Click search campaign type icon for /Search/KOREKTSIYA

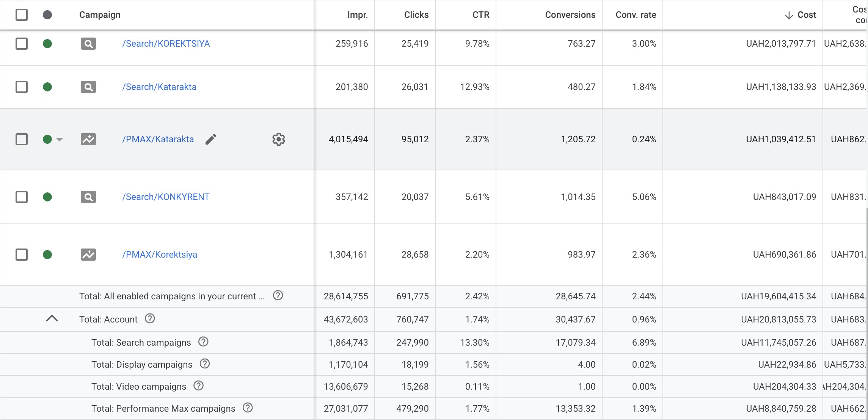(x=88, y=44)
